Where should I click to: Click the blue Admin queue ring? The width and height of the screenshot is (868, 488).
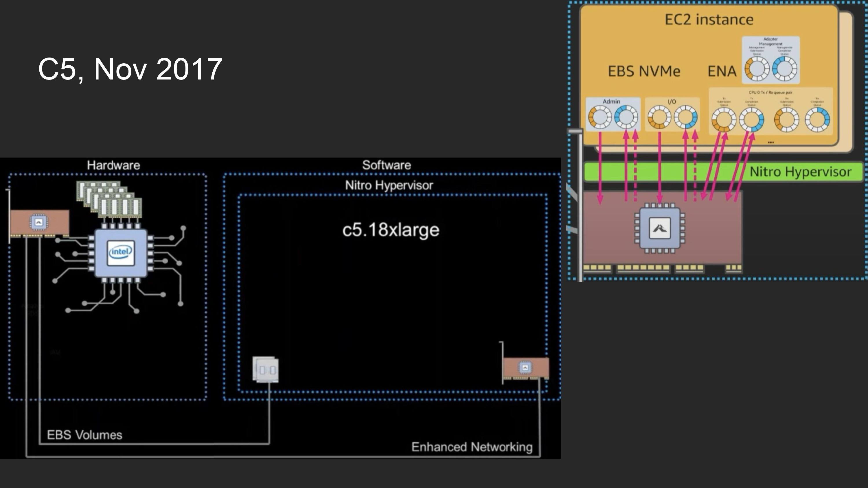pos(626,117)
